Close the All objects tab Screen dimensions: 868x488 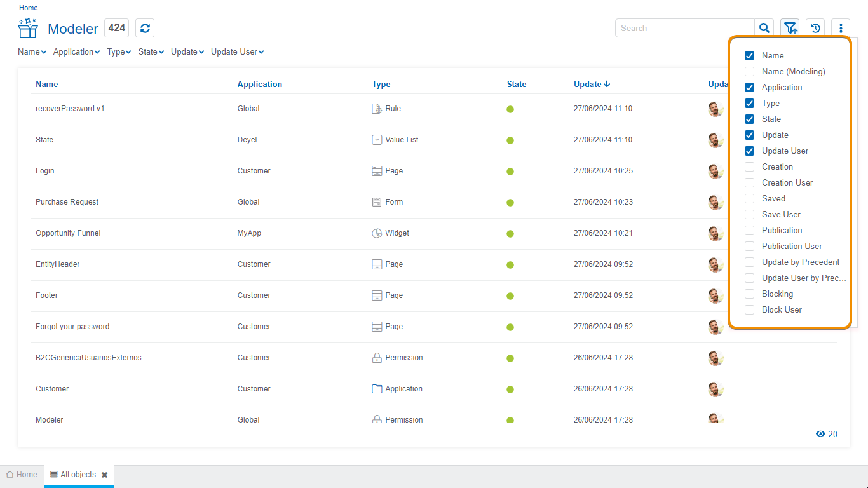coord(104,475)
